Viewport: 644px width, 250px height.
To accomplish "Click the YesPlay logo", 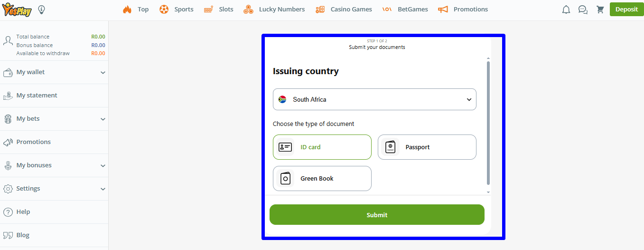I will pos(17,10).
